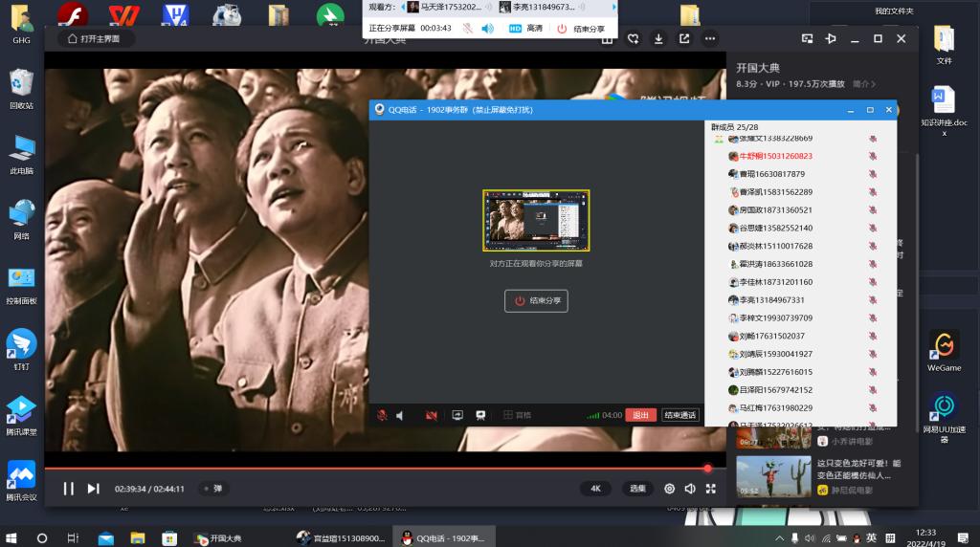This screenshot has width=980, height=547.
Task: Open 这只变色龙好可爱 video title
Action: click(858, 470)
